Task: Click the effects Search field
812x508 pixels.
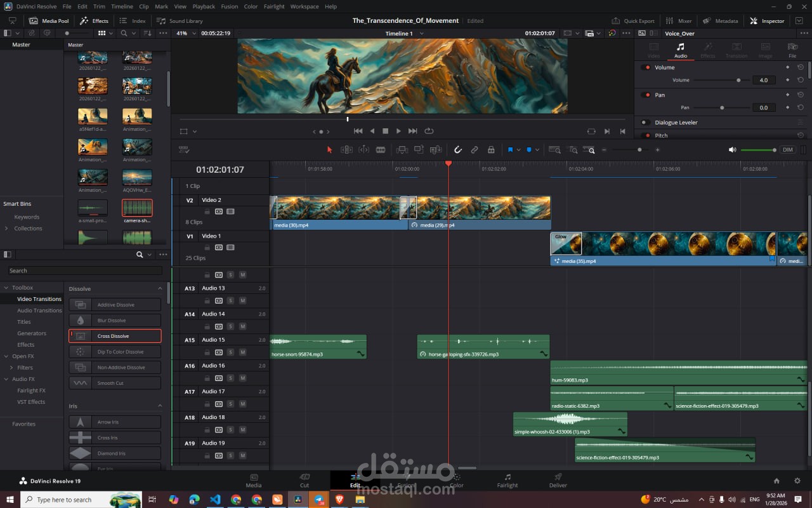Action: click(85, 271)
